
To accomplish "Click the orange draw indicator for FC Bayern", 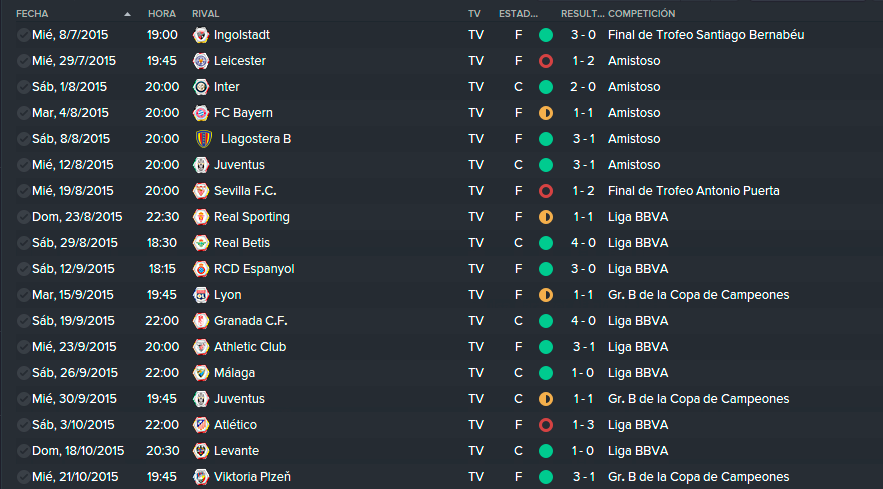I will (x=546, y=113).
